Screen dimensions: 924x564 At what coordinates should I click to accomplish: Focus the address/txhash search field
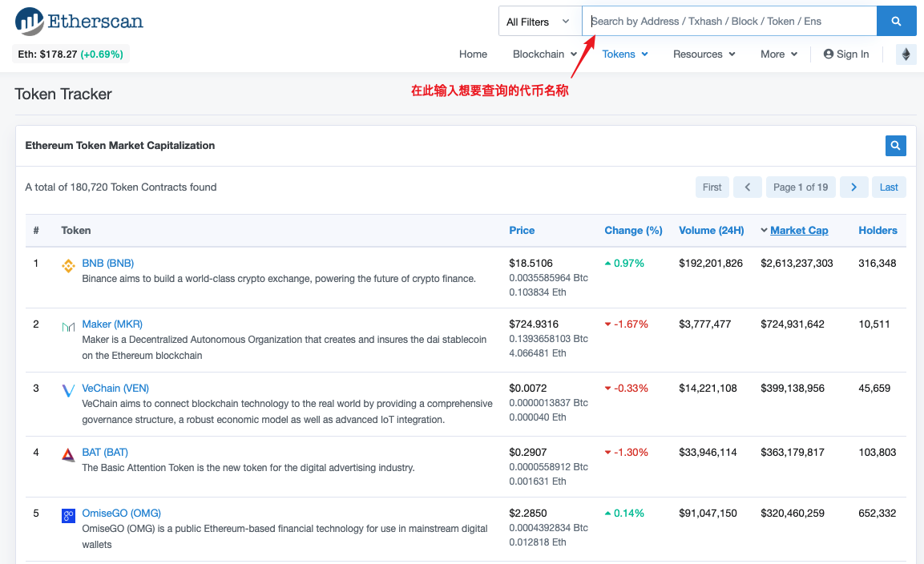click(729, 21)
